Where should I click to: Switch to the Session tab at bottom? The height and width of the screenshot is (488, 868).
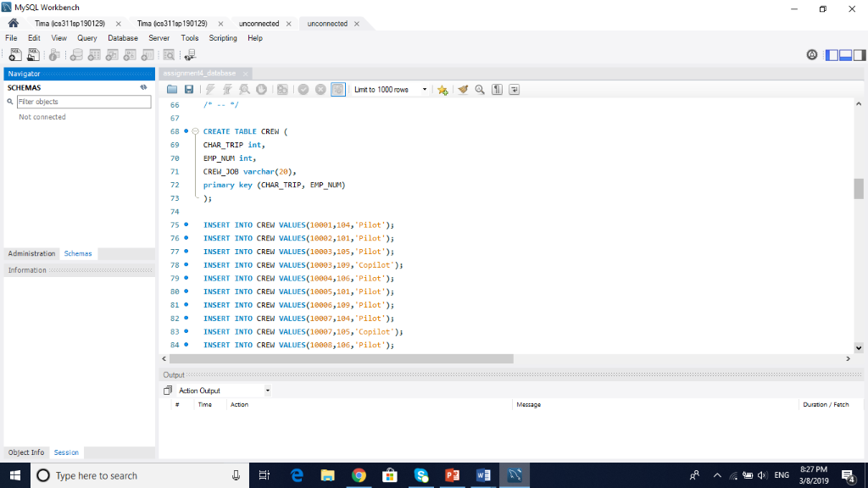[65, 452]
